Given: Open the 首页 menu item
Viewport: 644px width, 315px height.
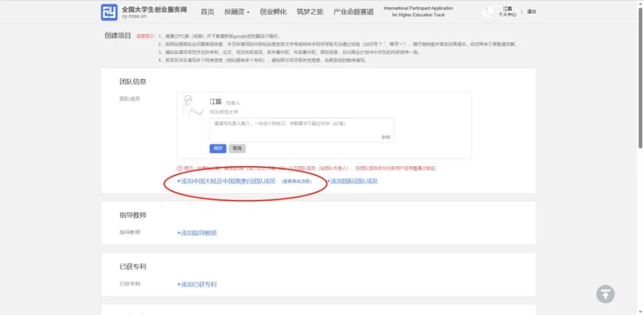Looking at the screenshot, I should coord(208,12).
